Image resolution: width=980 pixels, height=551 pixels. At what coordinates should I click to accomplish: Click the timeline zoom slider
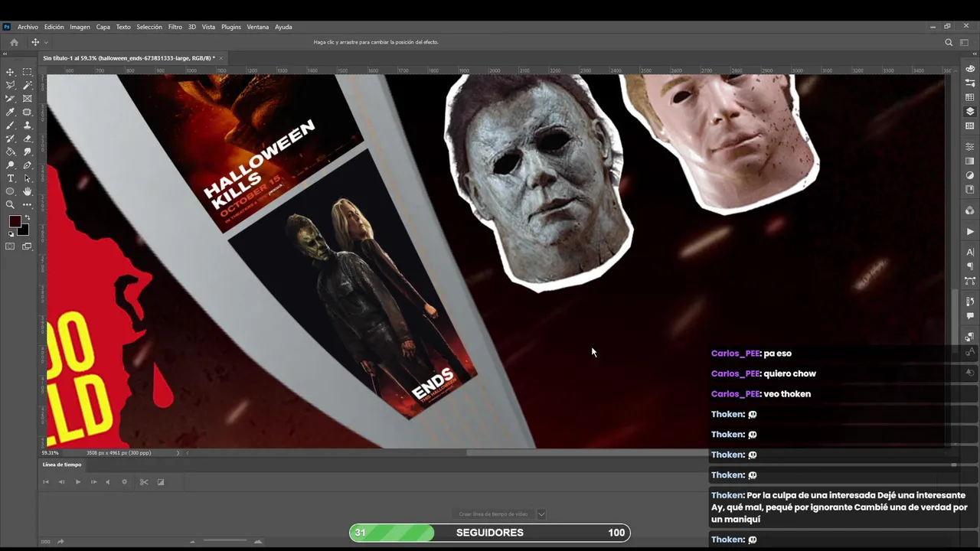point(224,542)
